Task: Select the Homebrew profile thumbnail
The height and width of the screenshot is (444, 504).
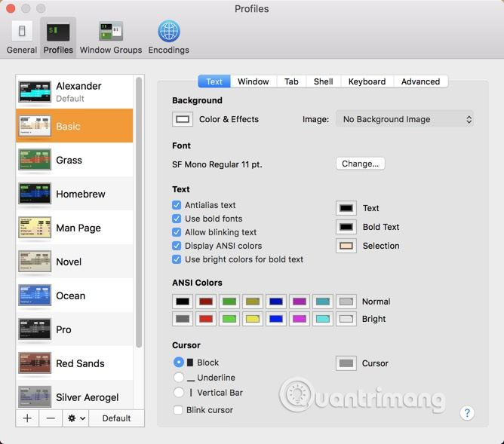Action: click(x=35, y=194)
